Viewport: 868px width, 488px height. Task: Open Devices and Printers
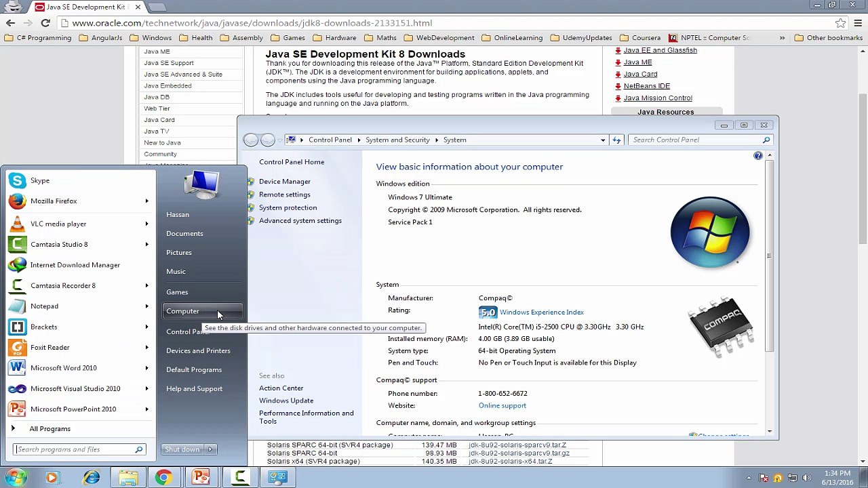(198, 350)
